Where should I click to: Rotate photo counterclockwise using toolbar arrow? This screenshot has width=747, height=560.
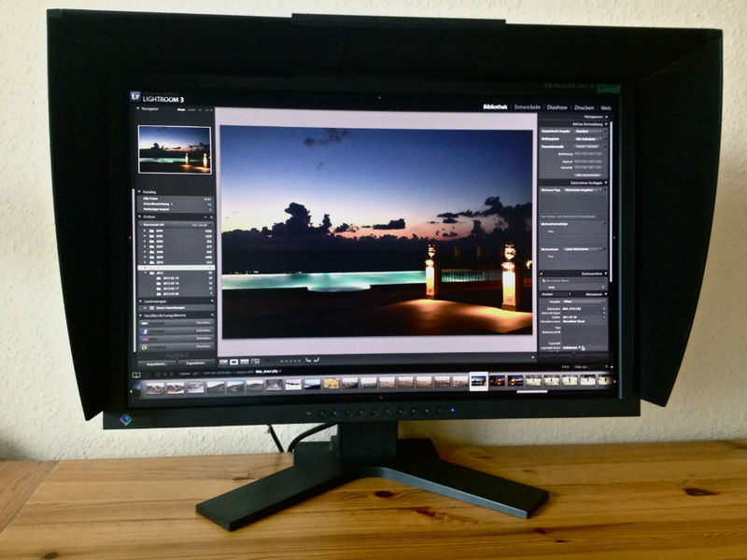(308, 360)
